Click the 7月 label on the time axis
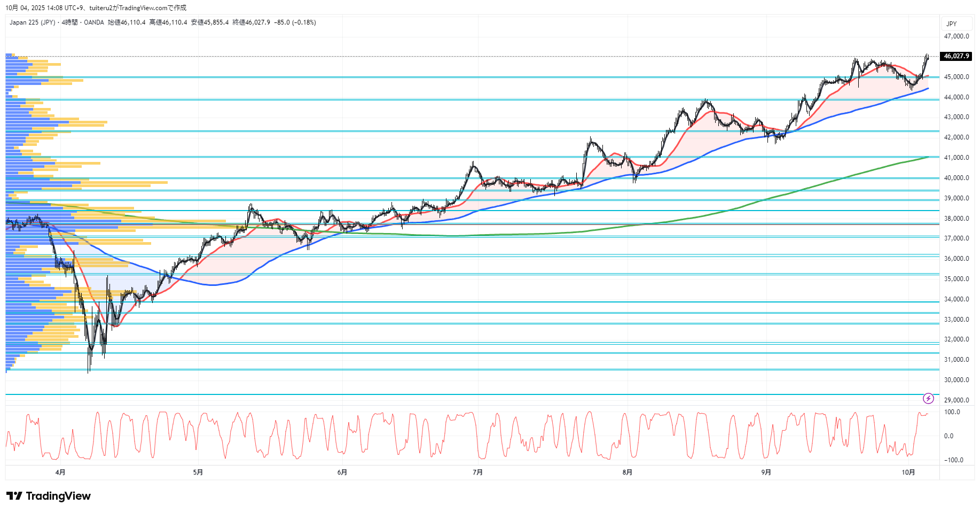Image resolution: width=980 pixels, height=512 pixels. point(478,472)
